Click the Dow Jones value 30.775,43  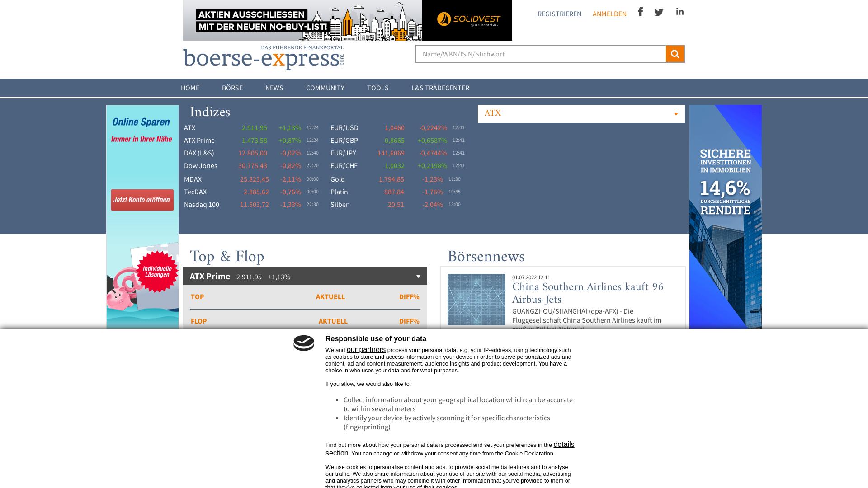253,166
